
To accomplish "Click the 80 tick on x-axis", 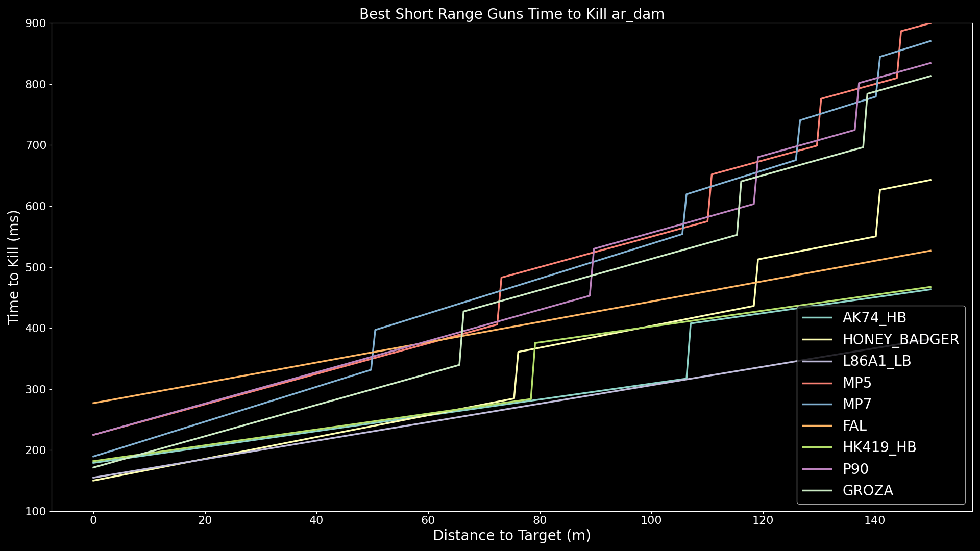I will [x=540, y=520].
